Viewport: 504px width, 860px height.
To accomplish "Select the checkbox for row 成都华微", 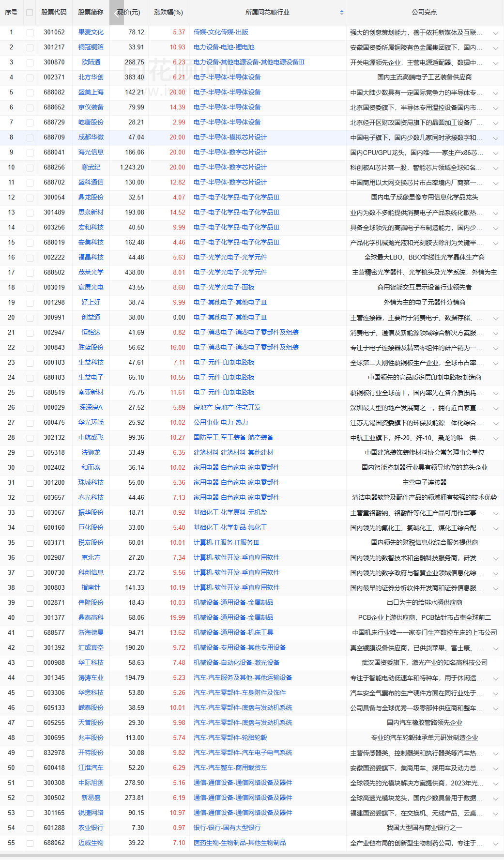I will click(x=30, y=138).
